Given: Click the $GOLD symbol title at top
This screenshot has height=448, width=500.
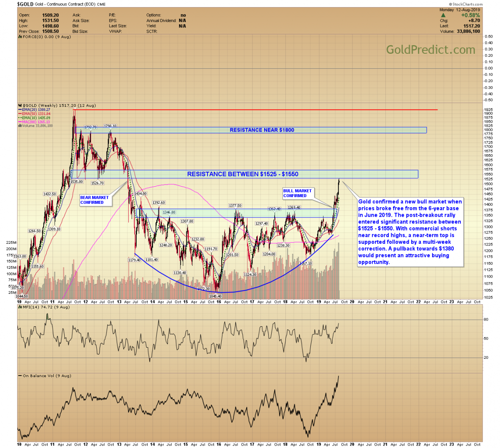Looking at the screenshot, I should [25, 4].
